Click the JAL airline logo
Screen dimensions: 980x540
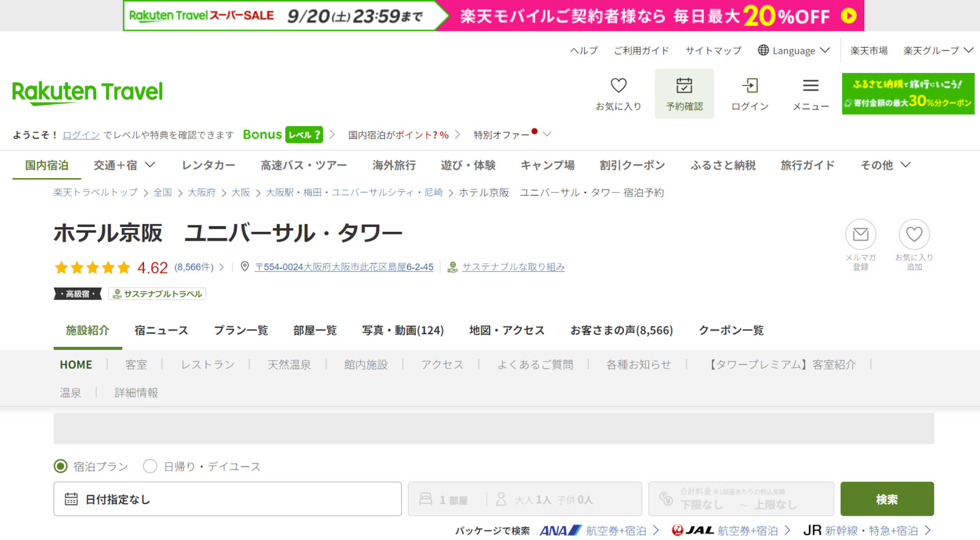(694, 530)
